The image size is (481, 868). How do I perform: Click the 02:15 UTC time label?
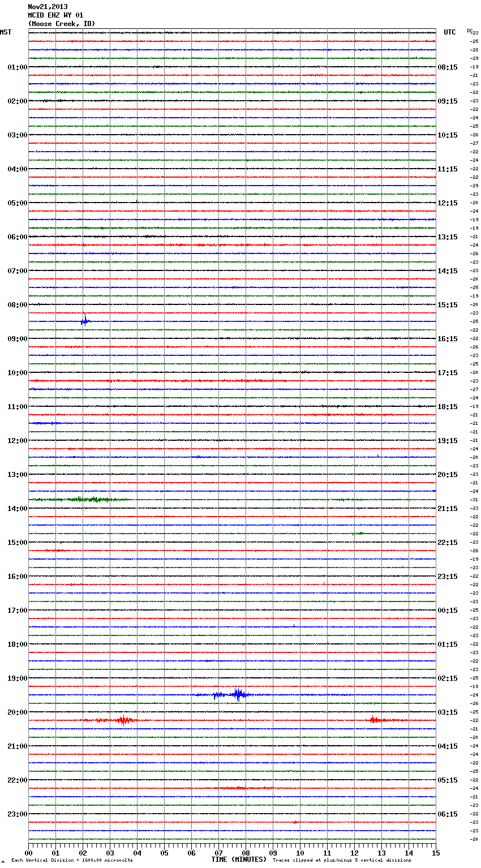point(448,678)
